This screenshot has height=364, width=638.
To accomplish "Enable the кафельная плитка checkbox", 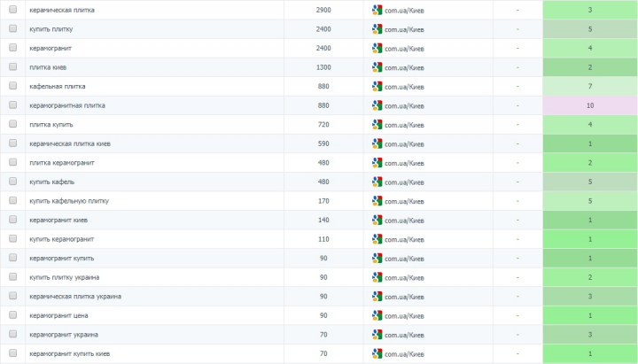I will 13,86.
